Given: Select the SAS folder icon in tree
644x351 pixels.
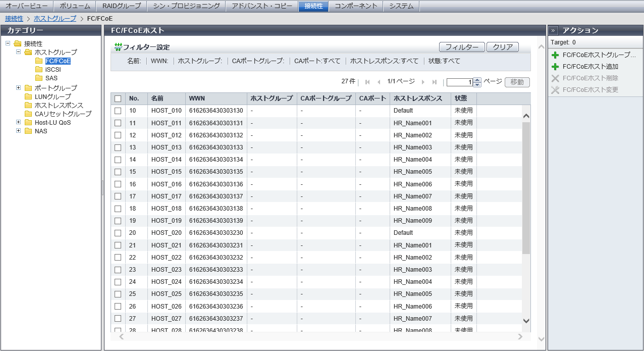Looking at the screenshot, I should (39, 78).
